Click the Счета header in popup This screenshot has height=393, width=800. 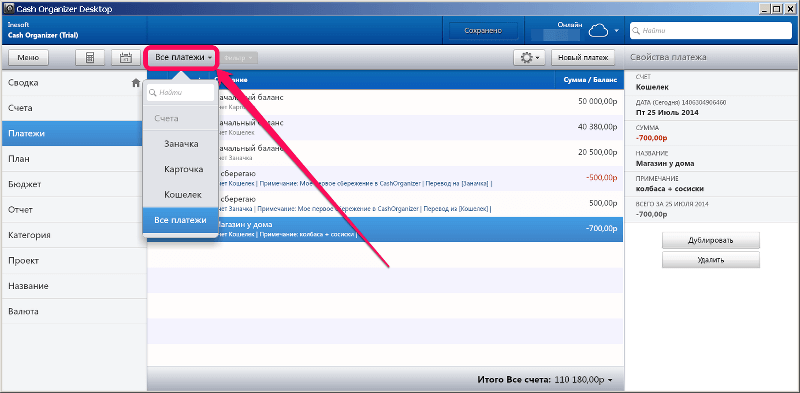pos(181,118)
